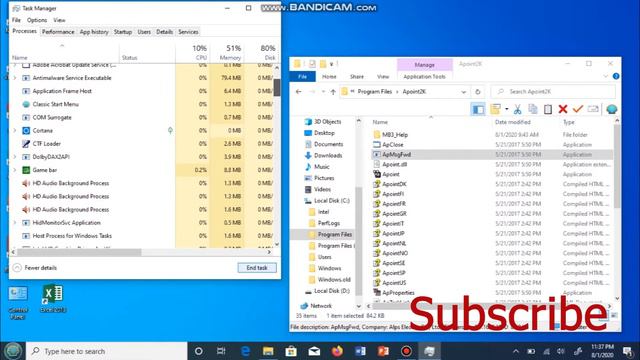Switch to Performance tab in Task Manager
640x360 pixels.
coord(58,32)
